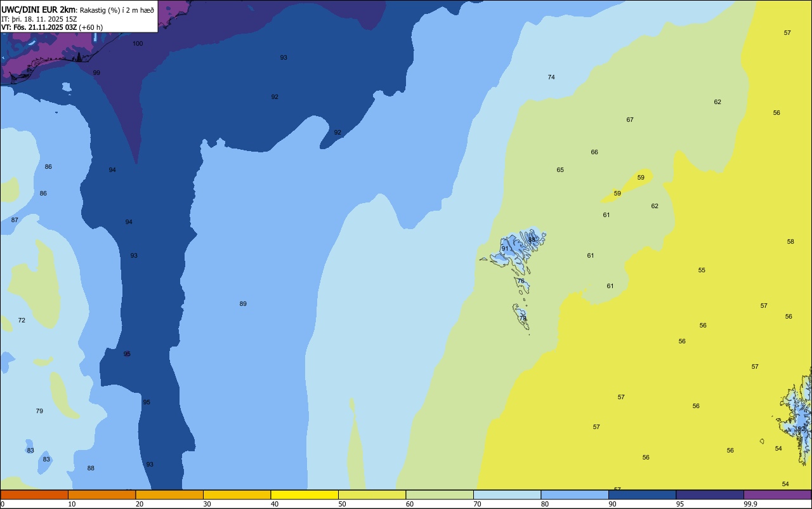Click the '76' value on the Faroe Islands
812x509 pixels.
pos(521,281)
